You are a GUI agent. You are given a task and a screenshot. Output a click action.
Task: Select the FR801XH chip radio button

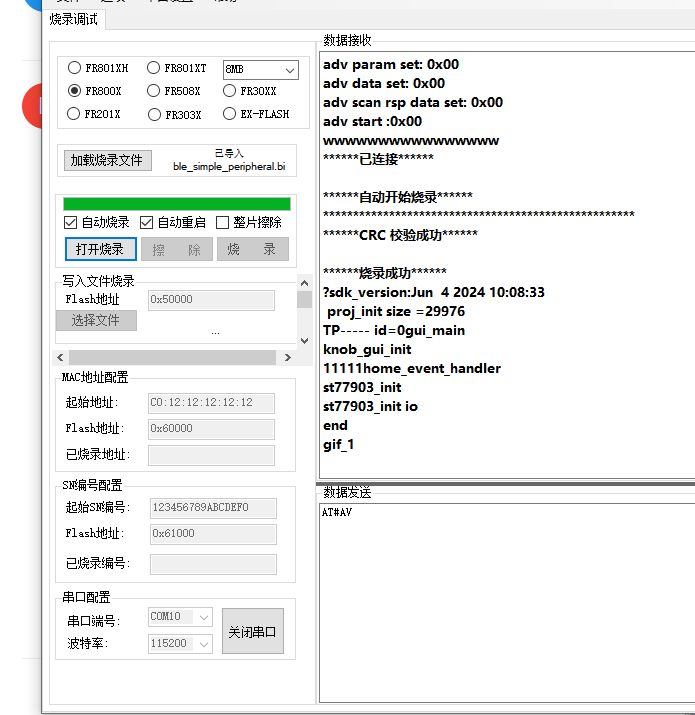[75, 68]
